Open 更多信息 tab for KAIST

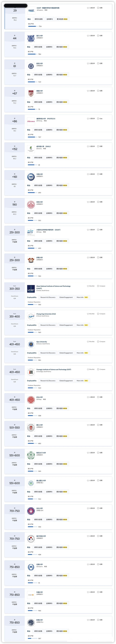62,19
